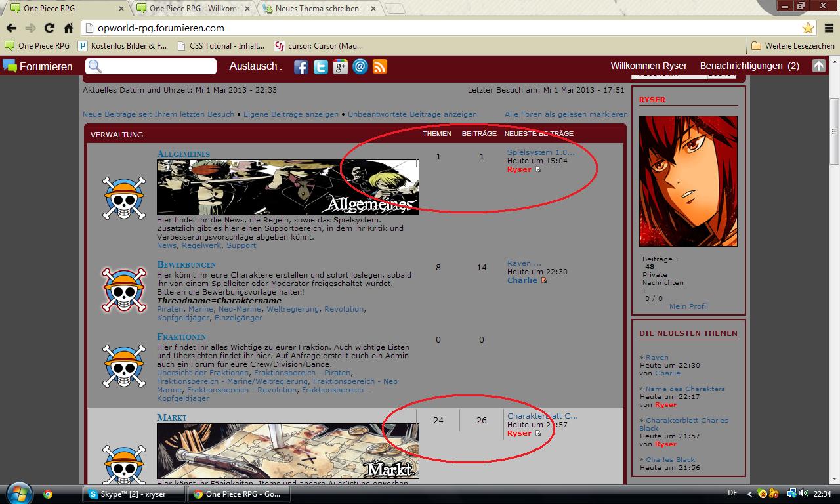840x504 pixels.
Task: Switch to Neues Thema schreiben tab
Action: pos(320,9)
